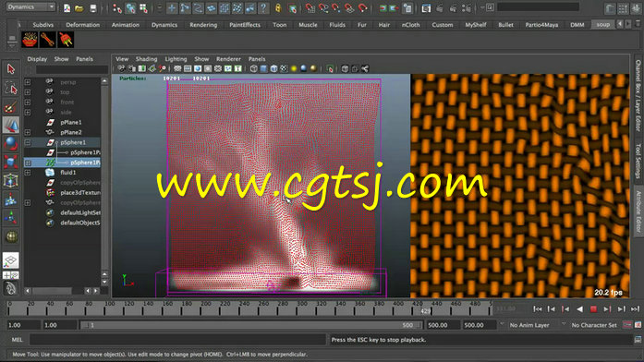
Task: Activate the Paint Selection brush tool
Action: pos(11,107)
